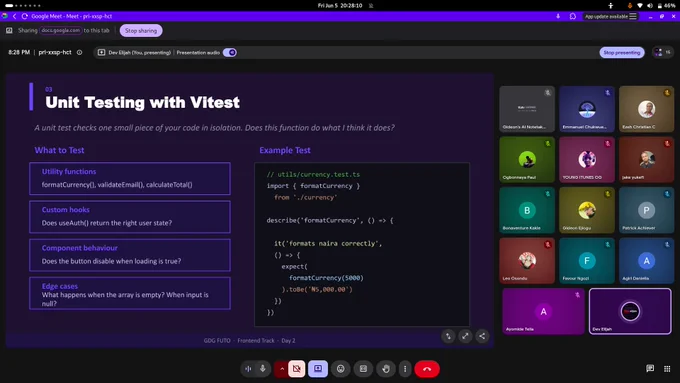The image size is (680, 383).
Task: Open the activities grid icon
Action: coord(667,369)
